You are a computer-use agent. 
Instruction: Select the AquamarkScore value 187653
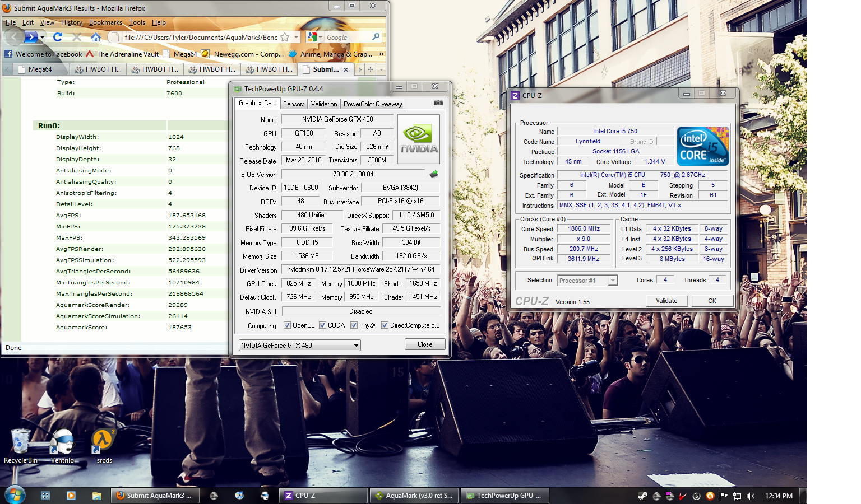tap(180, 328)
